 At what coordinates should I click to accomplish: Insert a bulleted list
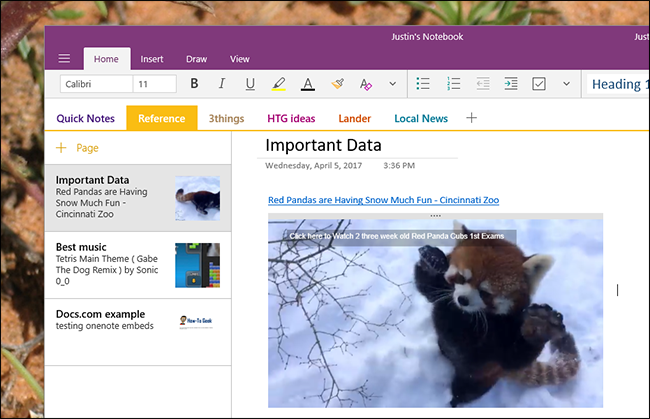tap(423, 84)
